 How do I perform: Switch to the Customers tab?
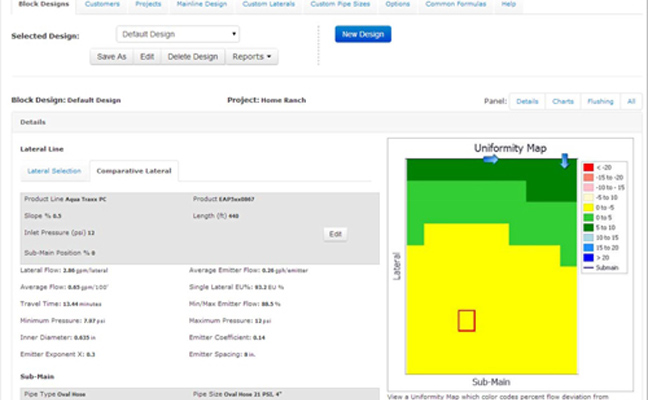click(x=102, y=5)
